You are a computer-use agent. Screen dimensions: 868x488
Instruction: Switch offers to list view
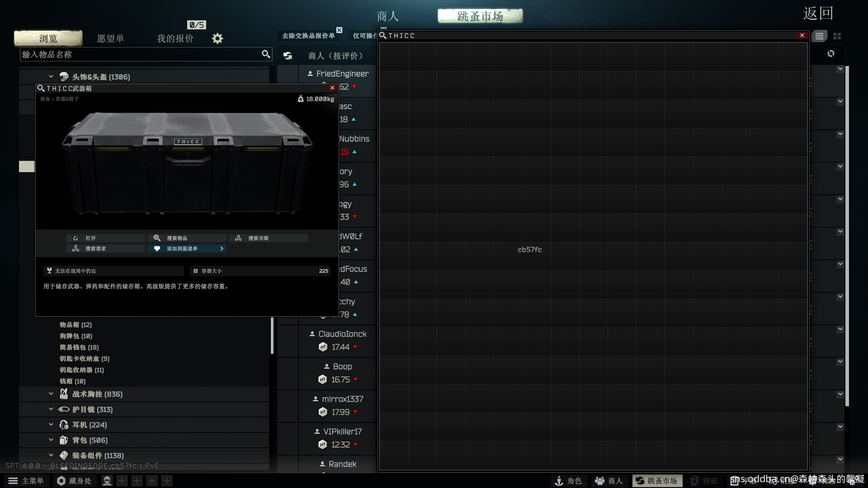819,36
